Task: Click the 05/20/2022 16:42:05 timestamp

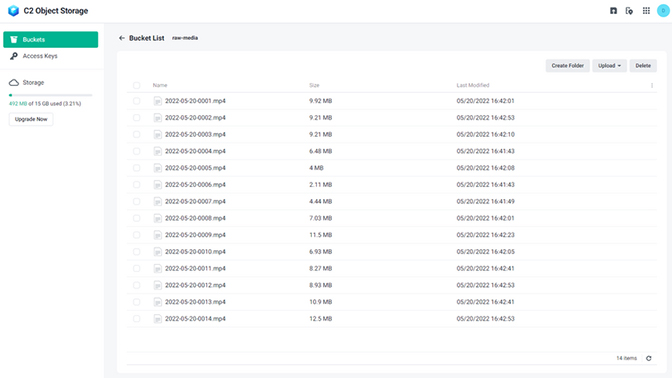Action: pos(486,252)
